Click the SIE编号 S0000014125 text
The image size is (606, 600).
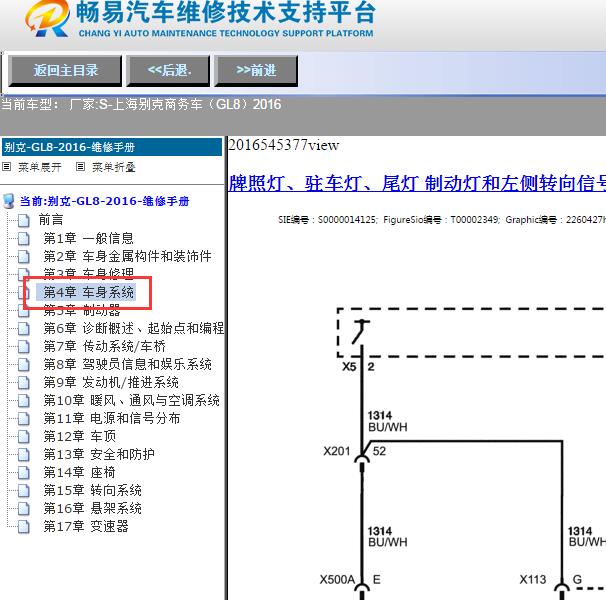pos(327,220)
